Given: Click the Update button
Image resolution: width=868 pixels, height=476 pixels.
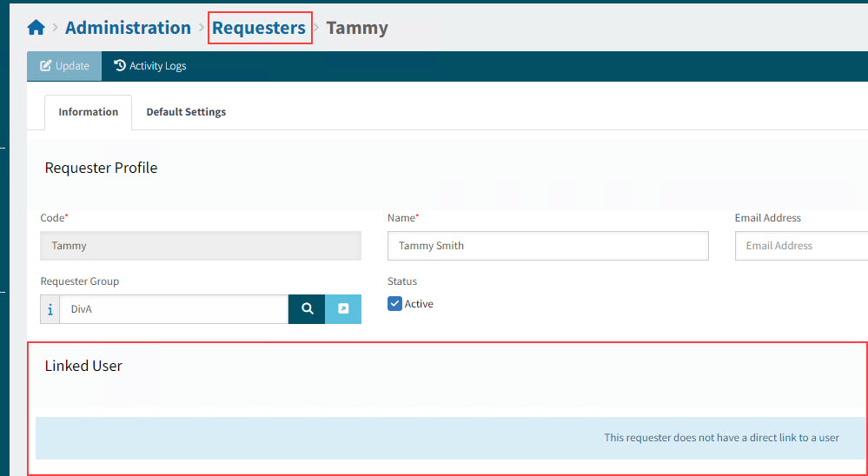Looking at the screenshot, I should pos(64,66).
